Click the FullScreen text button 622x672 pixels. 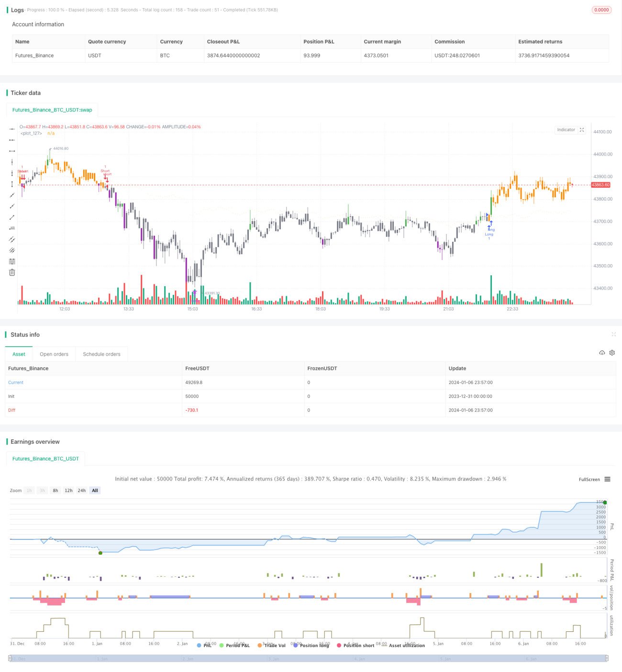click(x=589, y=480)
